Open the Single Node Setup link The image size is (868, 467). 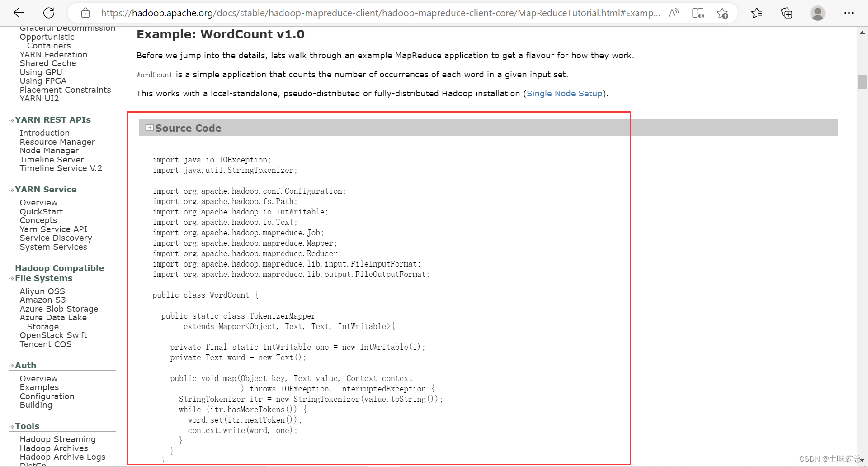[565, 94]
